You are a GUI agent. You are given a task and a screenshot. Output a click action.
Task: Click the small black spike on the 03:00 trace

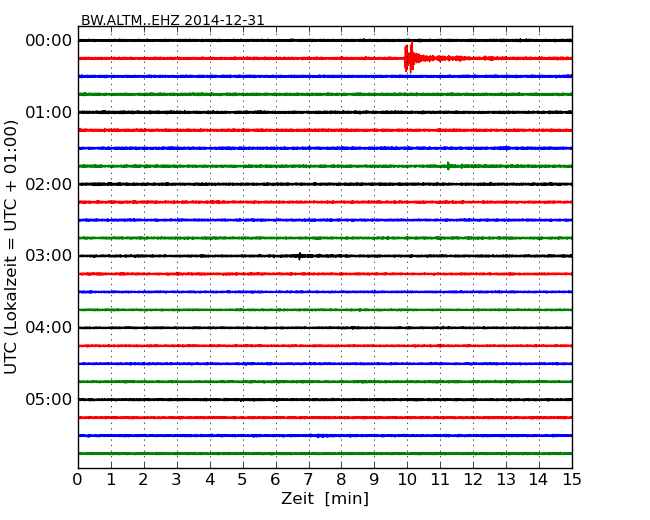[299, 256]
